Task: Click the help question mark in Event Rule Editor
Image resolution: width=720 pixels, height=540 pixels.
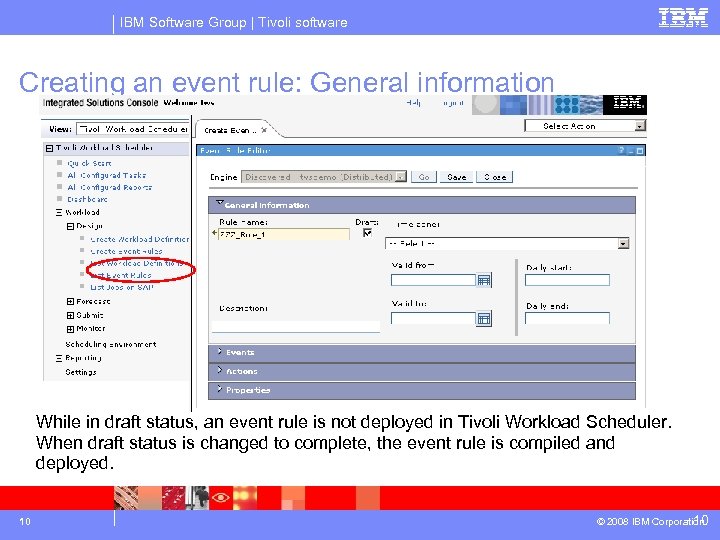Action: 622,150
